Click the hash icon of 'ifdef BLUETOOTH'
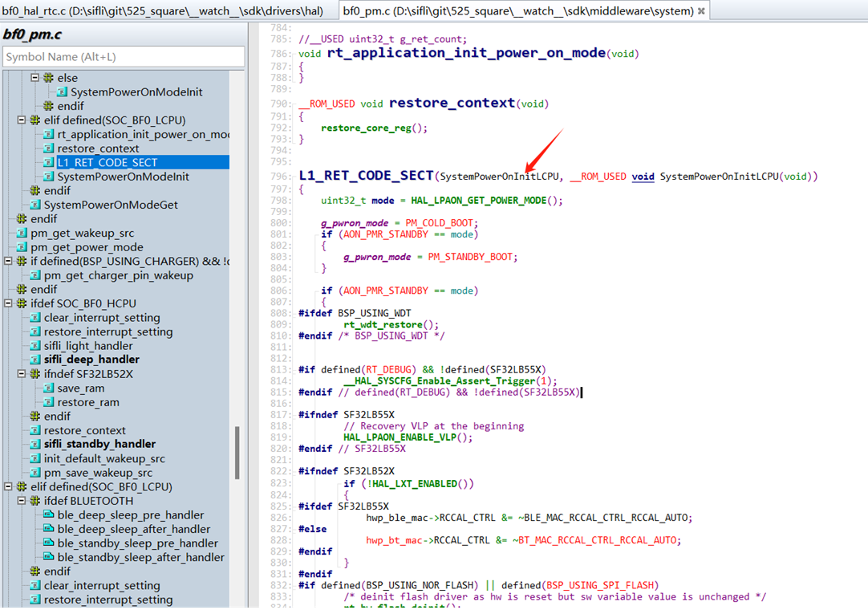 click(x=34, y=500)
